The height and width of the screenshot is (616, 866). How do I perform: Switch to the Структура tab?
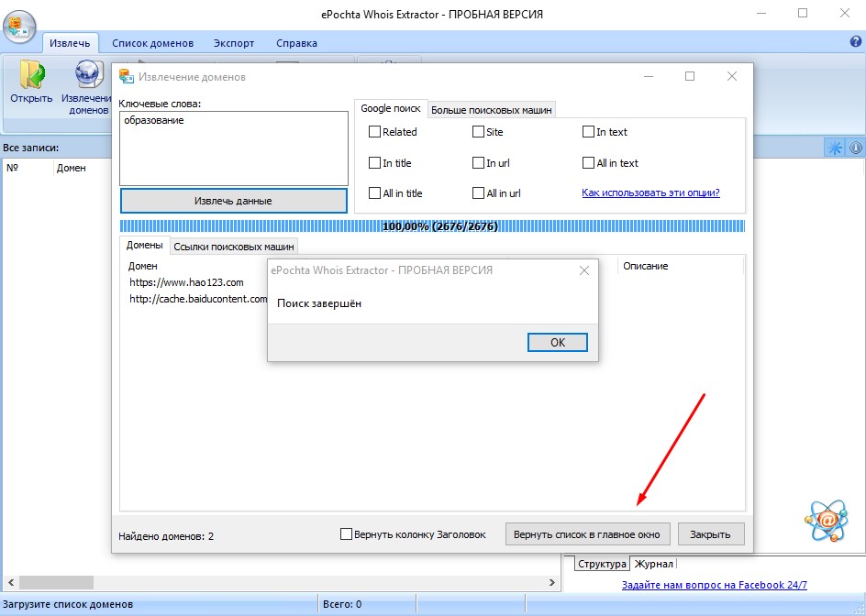tap(602, 564)
